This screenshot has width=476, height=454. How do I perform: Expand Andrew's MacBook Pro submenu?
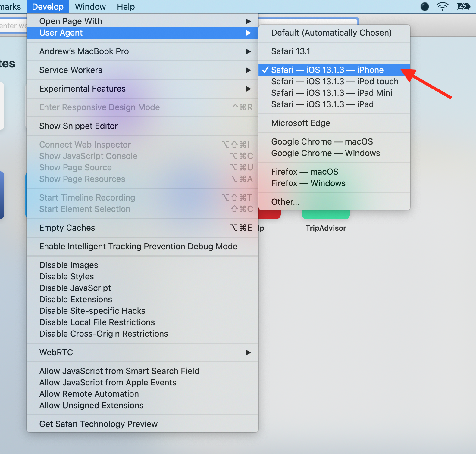pos(142,51)
